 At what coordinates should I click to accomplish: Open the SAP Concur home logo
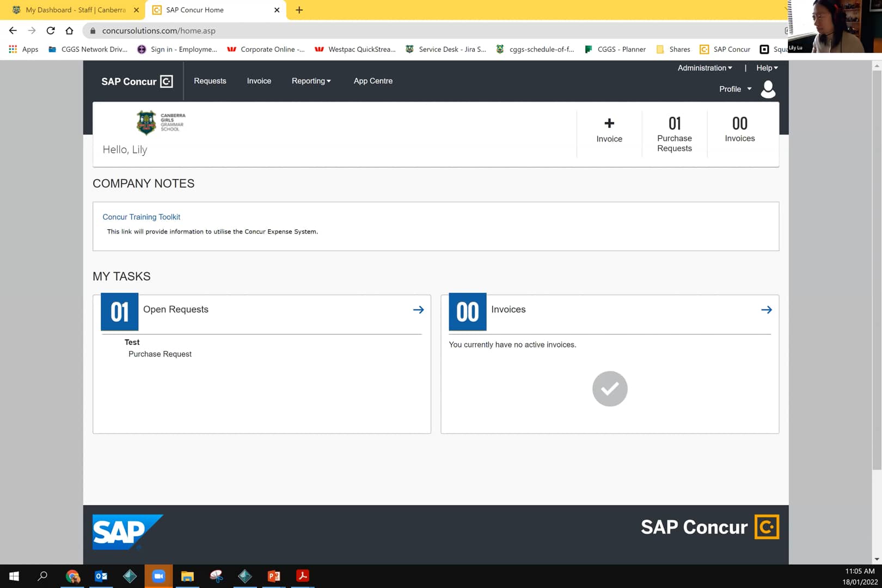(136, 81)
